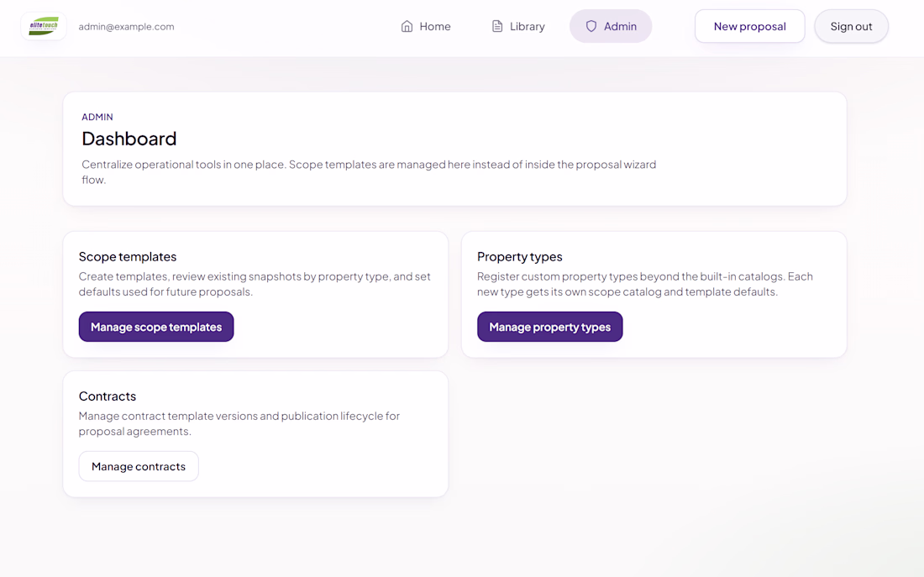
Task: Click the Property types card title
Action: coord(520,256)
